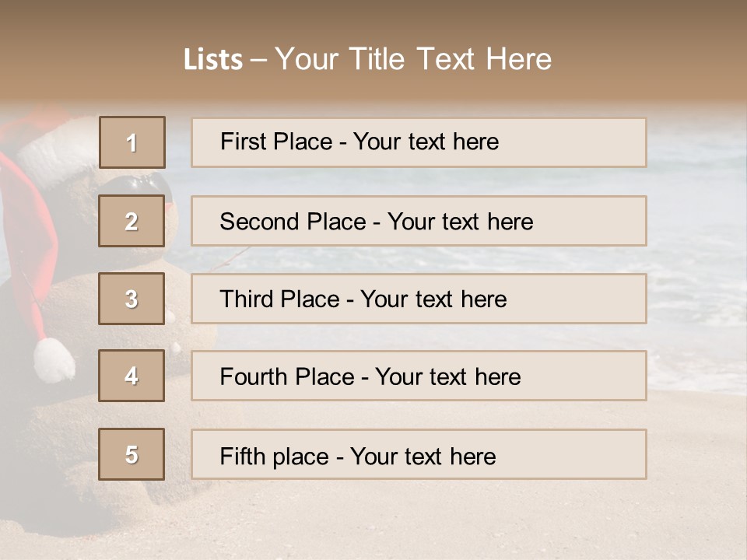The width and height of the screenshot is (747, 560).
Task: Click the number 1 box
Action: click(132, 142)
